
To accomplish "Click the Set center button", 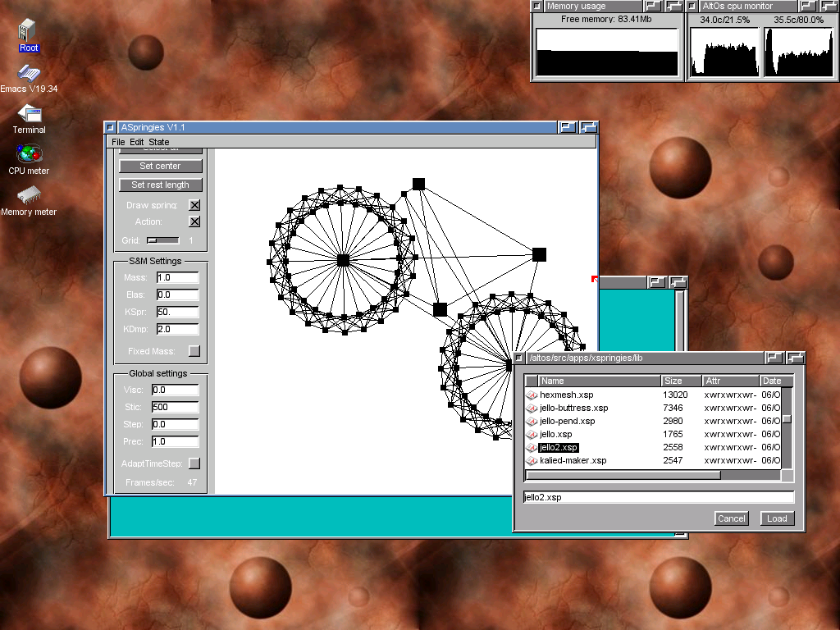I will pos(161,166).
